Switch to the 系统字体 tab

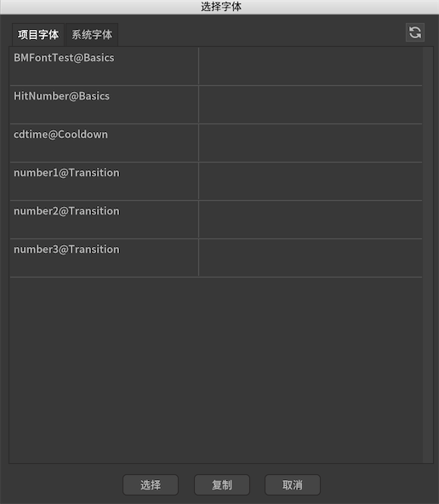(92, 34)
